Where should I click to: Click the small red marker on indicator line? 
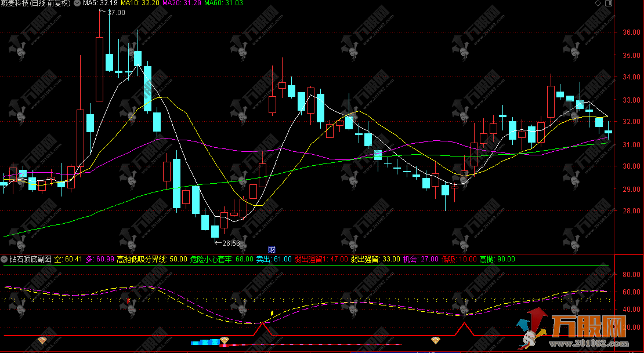(x=128, y=300)
